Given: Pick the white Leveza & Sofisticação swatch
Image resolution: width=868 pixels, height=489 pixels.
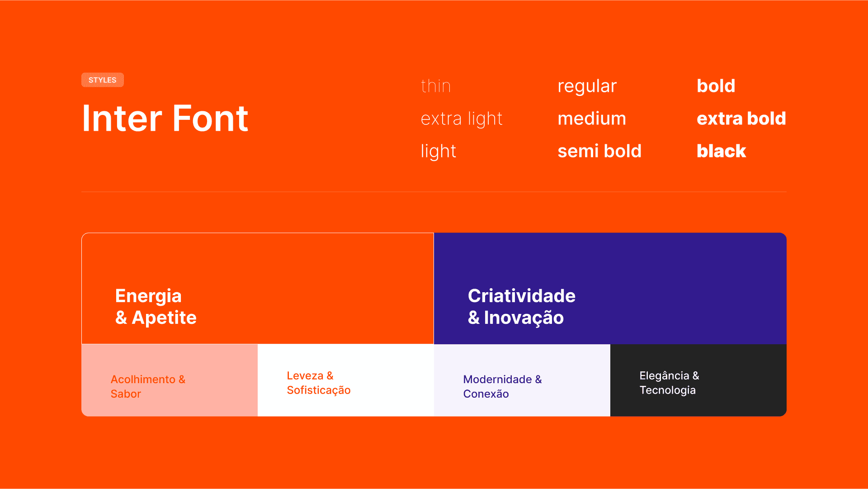Looking at the screenshot, I should 346,380.
